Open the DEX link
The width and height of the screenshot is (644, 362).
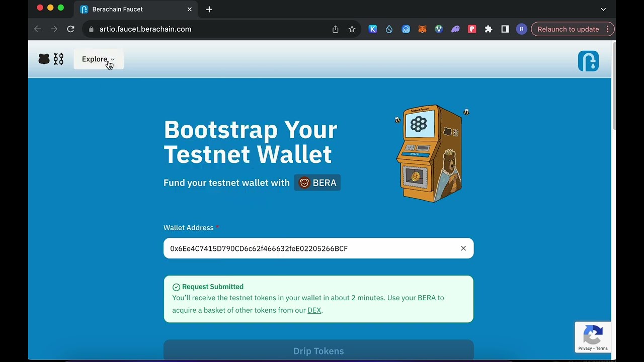pos(314,310)
